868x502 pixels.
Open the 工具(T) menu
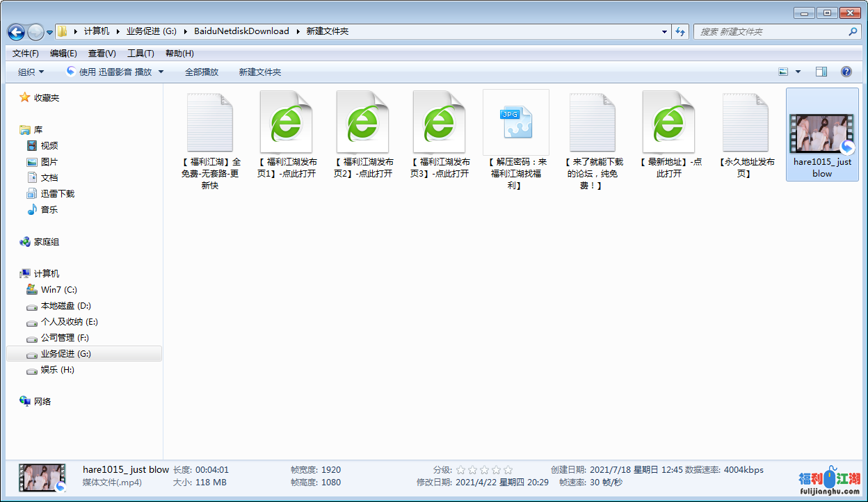click(140, 54)
